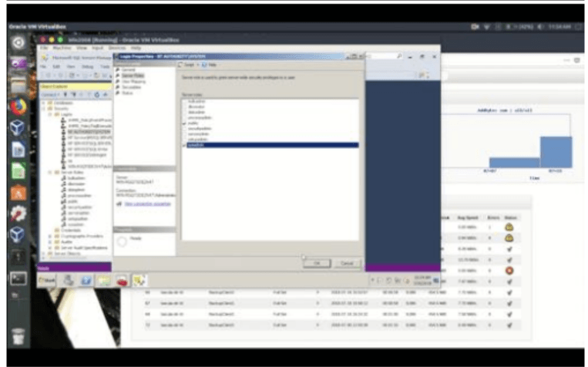Screen dimensions: 588x367
Task: Open Management Studio Edit menu
Action: point(56,66)
